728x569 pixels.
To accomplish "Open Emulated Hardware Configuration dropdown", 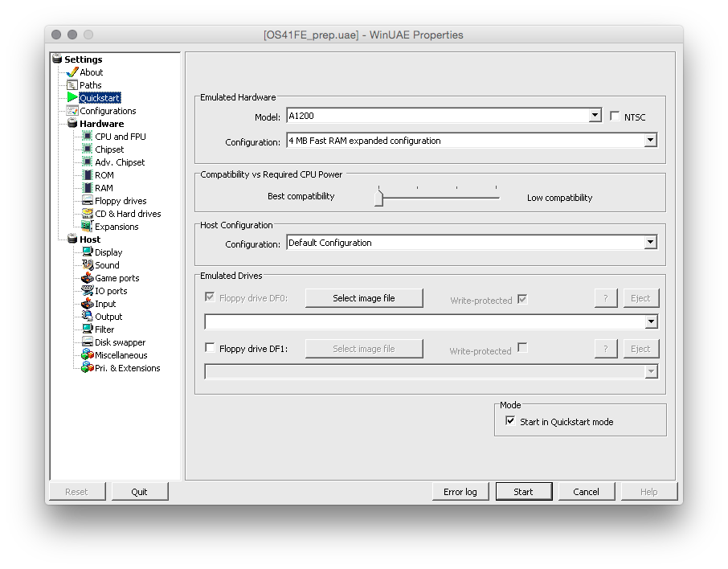I will click(x=651, y=140).
